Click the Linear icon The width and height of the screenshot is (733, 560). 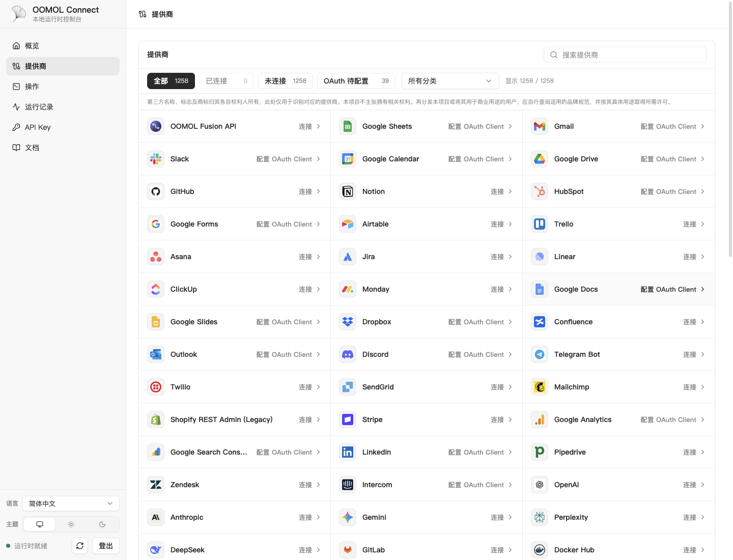pyautogui.click(x=540, y=257)
